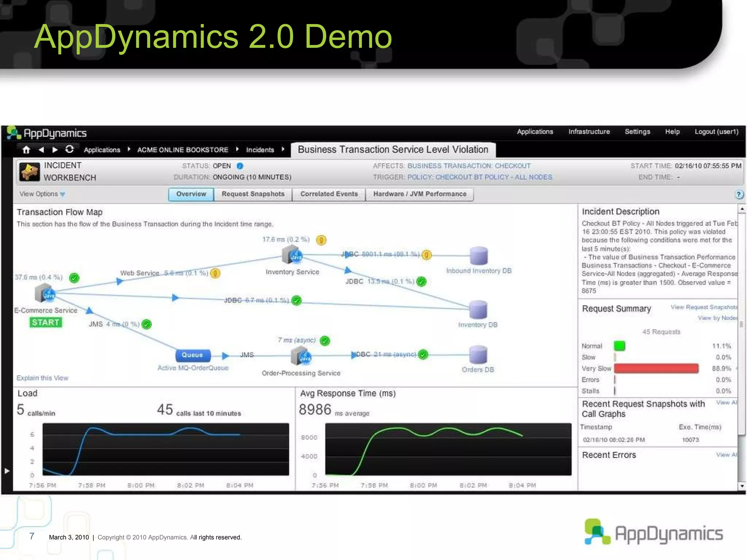Viewport: 747px width, 560px height.
Task: Click green check on JDBC 6.7 ms
Action: coord(297,300)
